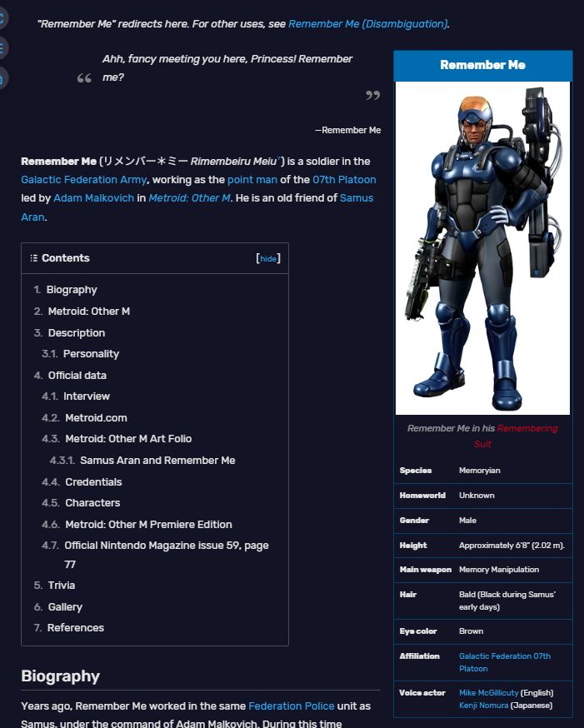584x728 pixels.
Task: Click the superscript question mark after Rimembeiru Meiu
Action: (x=278, y=159)
